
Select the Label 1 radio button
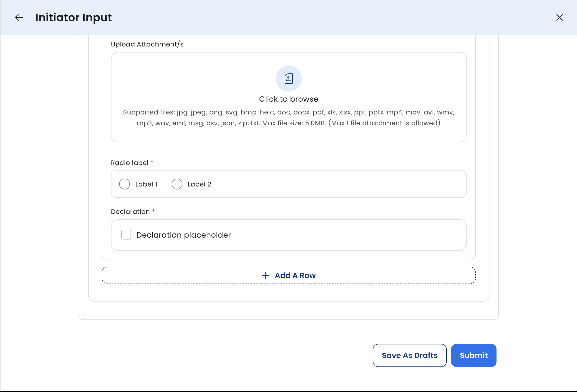click(x=125, y=184)
